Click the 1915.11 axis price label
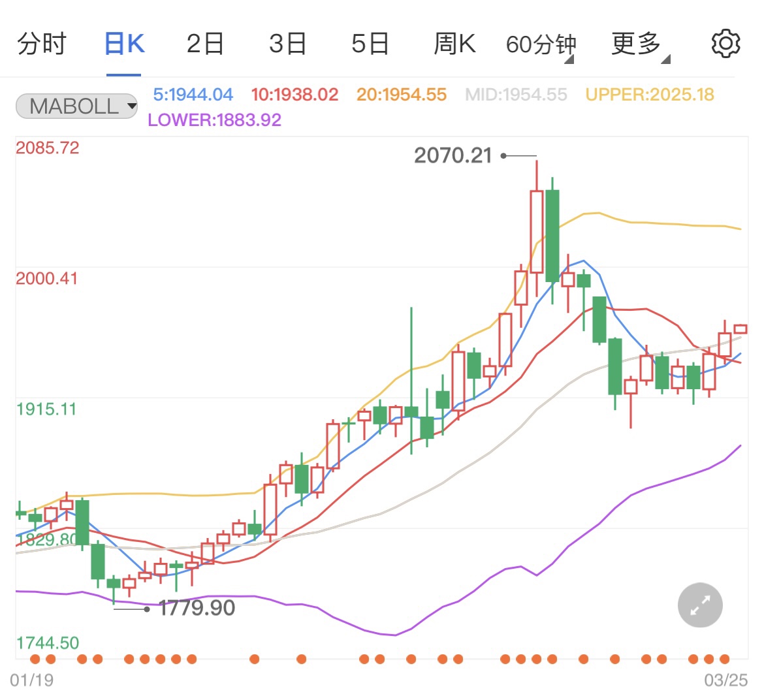The width and height of the screenshot is (764, 700). (x=46, y=409)
